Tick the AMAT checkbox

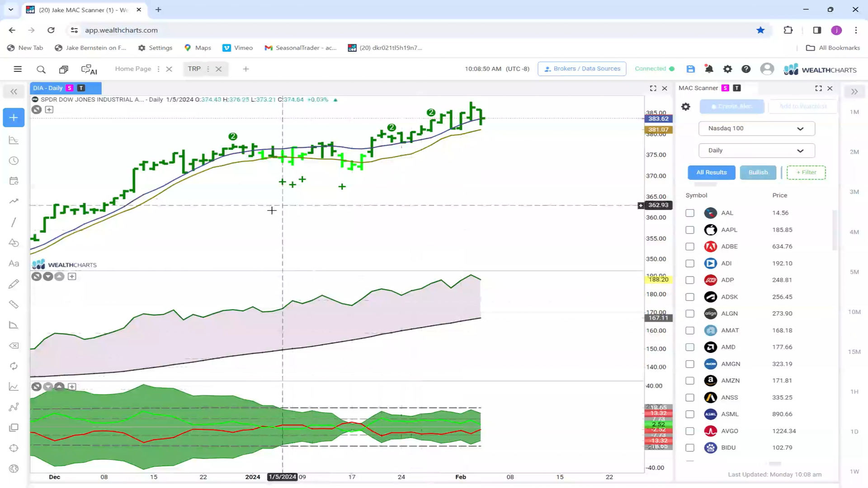690,330
